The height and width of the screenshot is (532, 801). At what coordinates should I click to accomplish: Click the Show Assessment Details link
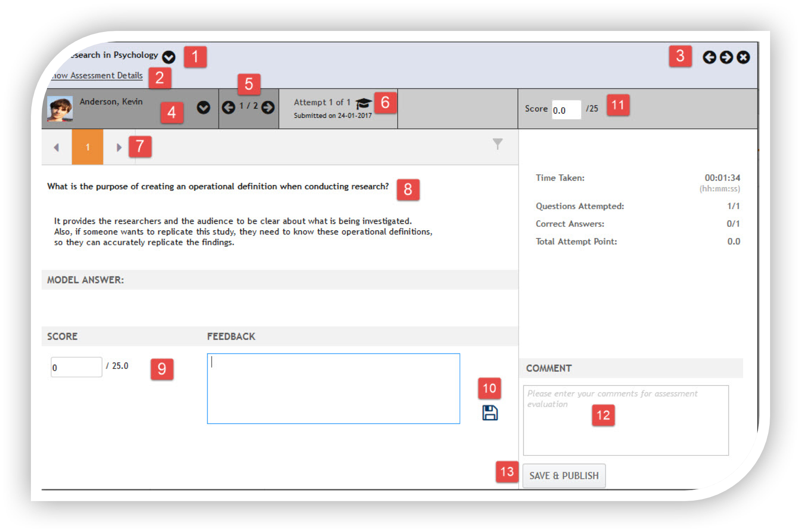pos(98,75)
